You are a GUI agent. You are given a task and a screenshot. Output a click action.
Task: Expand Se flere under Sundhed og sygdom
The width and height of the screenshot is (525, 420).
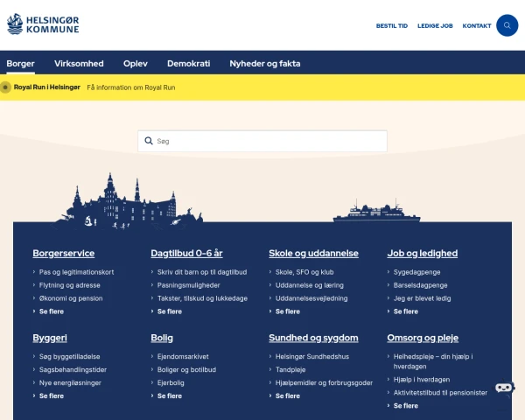click(288, 395)
